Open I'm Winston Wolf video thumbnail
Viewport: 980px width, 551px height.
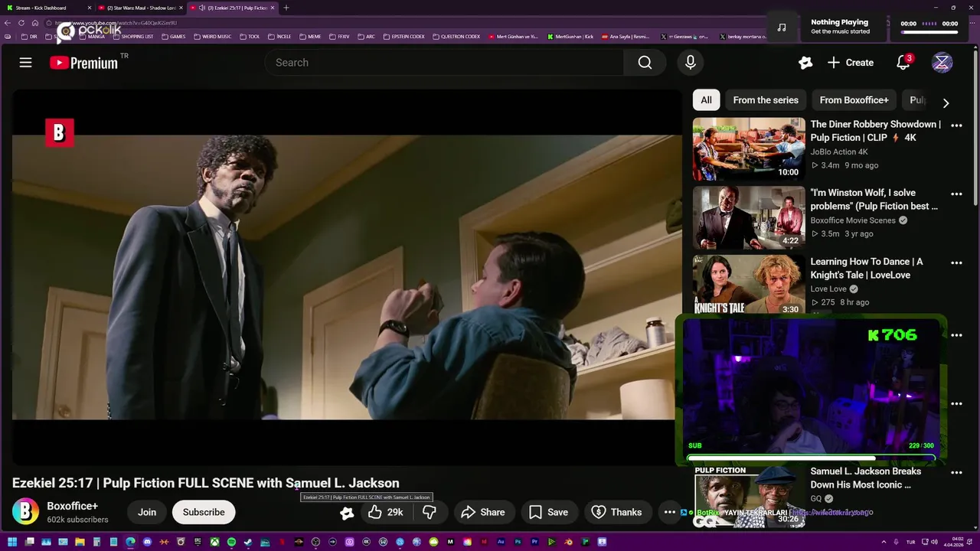coord(749,217)
